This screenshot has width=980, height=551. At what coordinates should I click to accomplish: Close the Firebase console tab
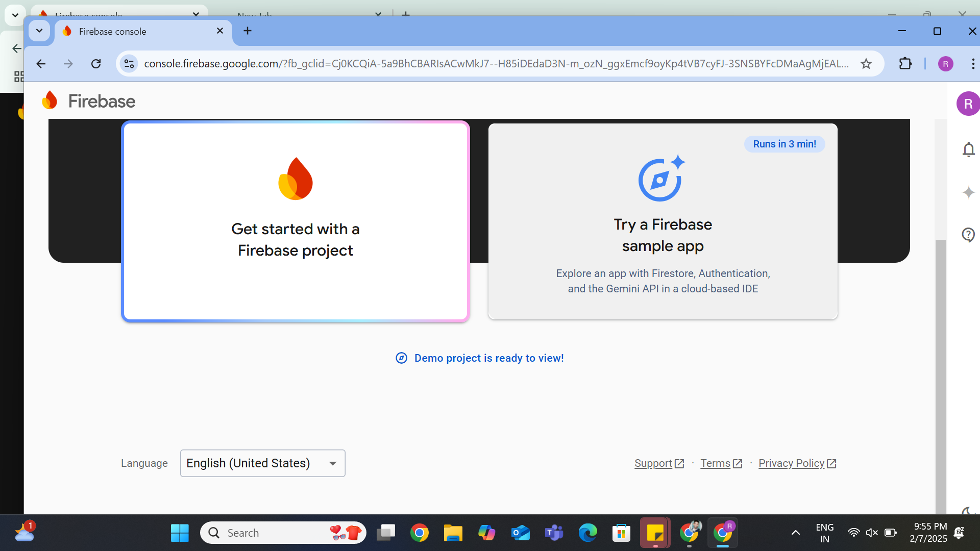point(220,31)
